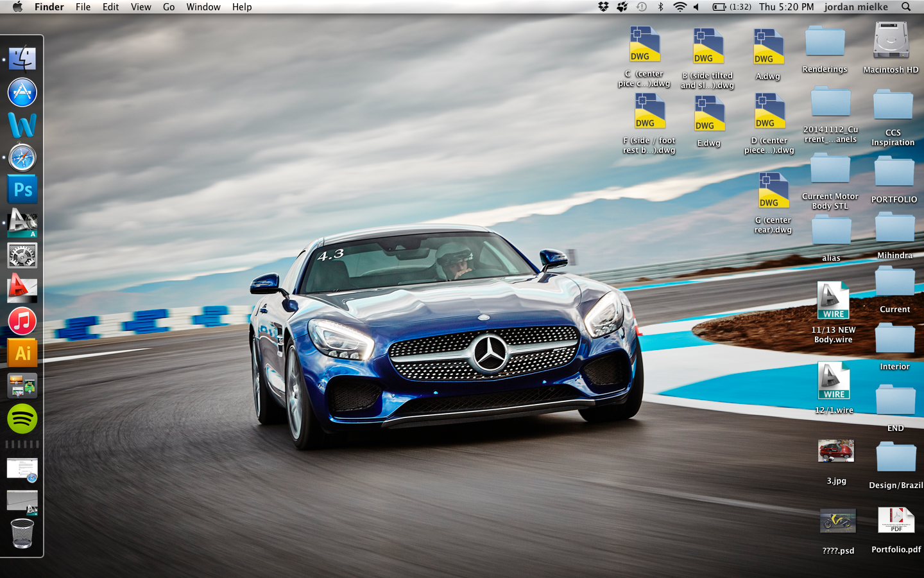
Task: Open the Time Machine menu bar icon
Action: coord(642,6)
